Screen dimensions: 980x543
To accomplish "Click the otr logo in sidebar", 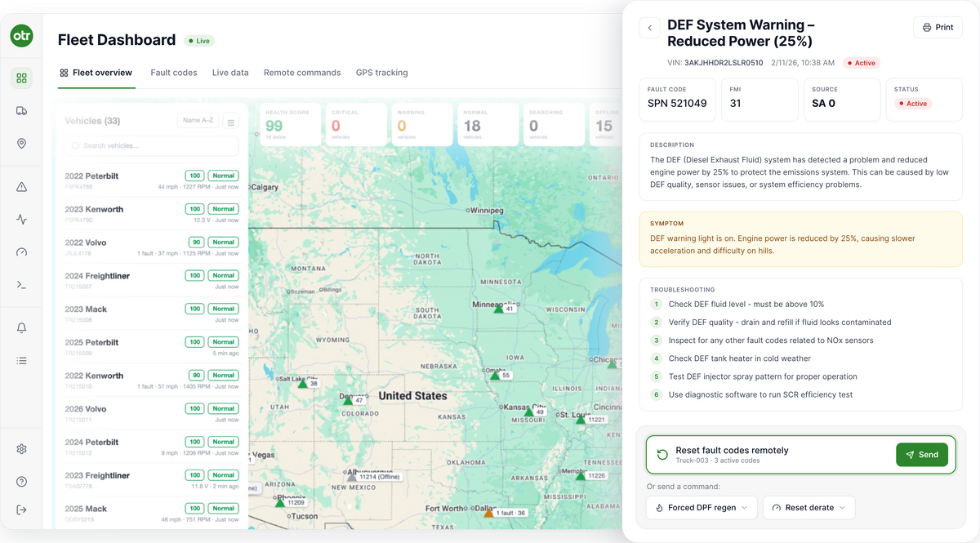I will click(x=22, y=36).
